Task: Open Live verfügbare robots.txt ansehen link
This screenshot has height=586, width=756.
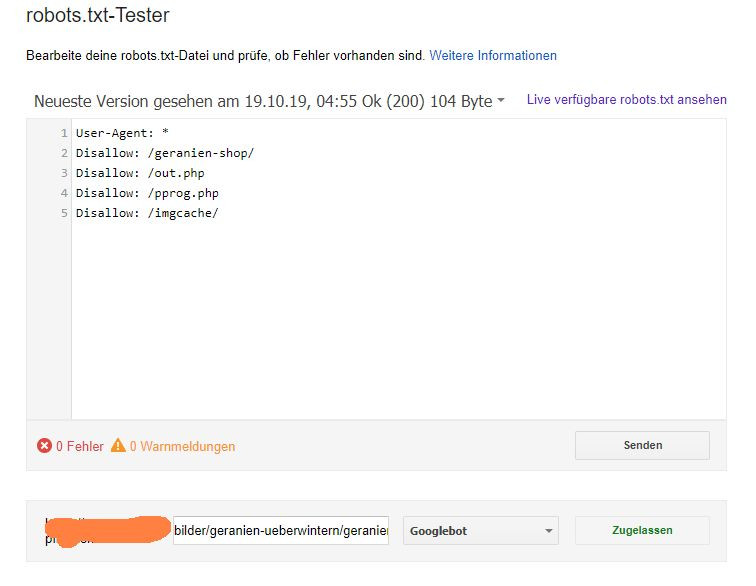Action: (x=626, y=100)
